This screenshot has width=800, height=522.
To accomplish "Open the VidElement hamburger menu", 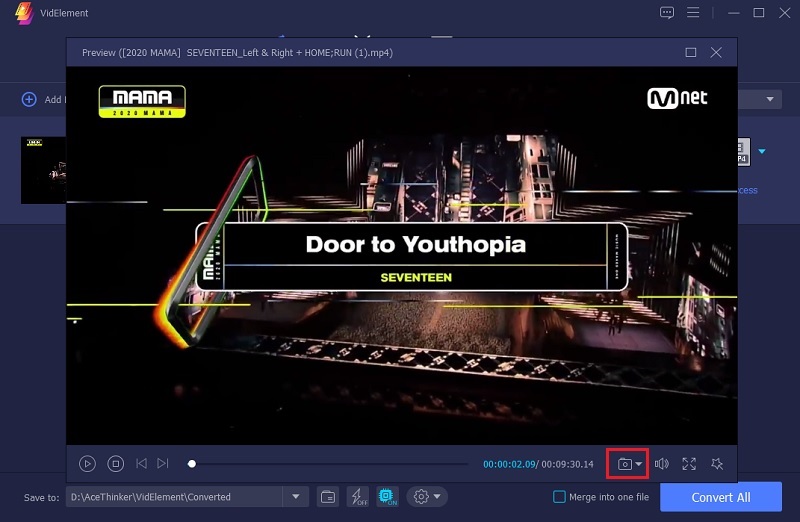I will coord(693,12).
